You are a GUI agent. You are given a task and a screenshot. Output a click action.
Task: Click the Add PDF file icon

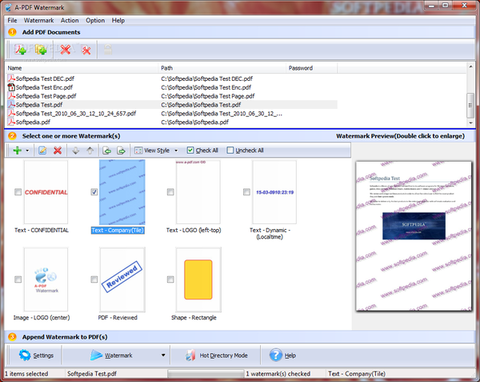(20, 50)
